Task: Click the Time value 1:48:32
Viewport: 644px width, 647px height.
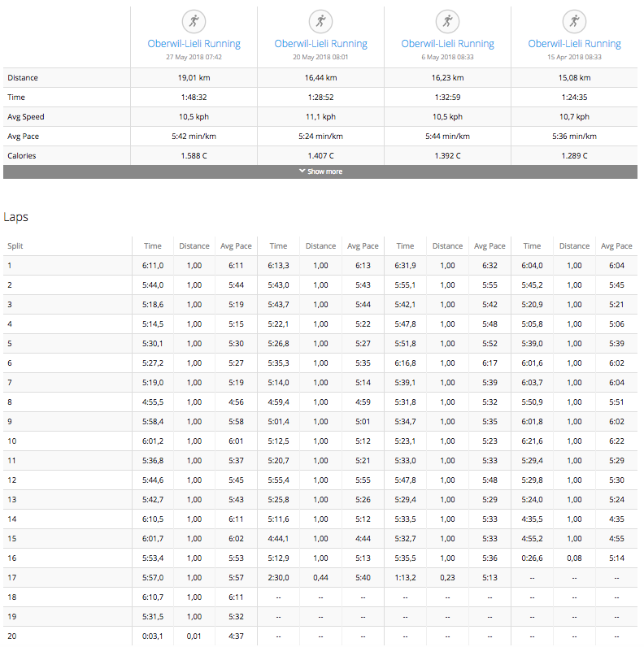Action: (194, 97)
